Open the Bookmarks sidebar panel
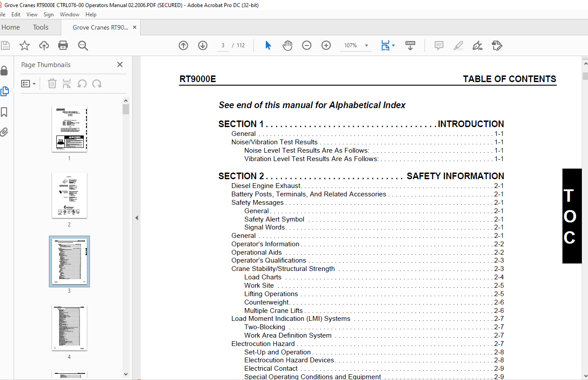This screenshot has height=380, width=588. pos(4,112)
